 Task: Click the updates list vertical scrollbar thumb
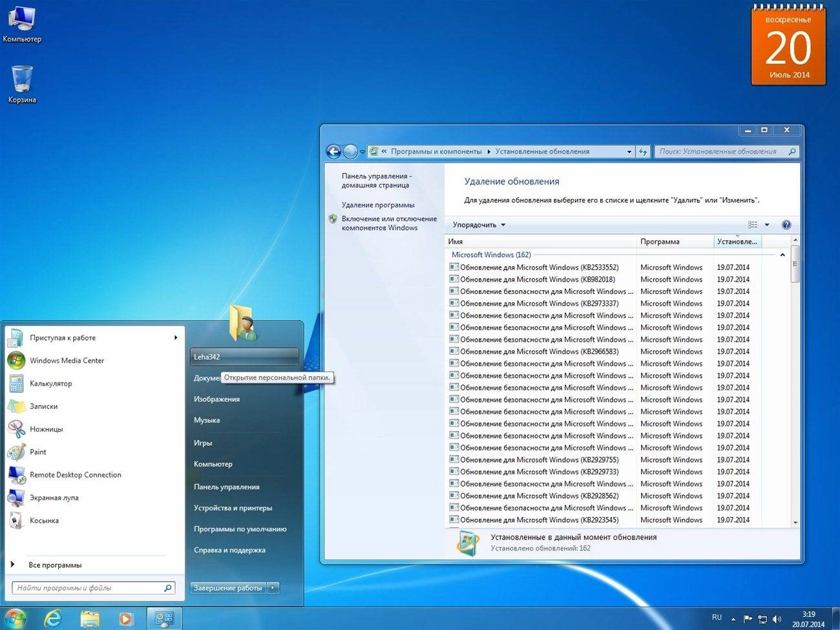pyautogui.click(x=795, y=264)
